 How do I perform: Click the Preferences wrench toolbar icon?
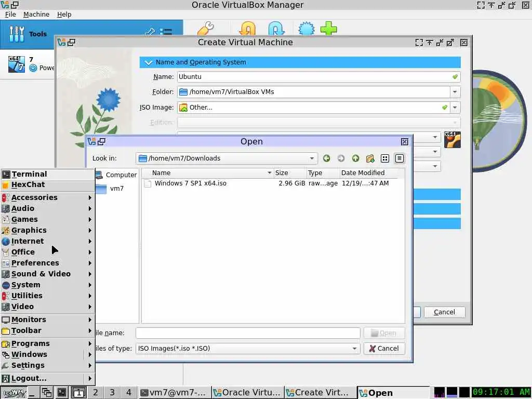[206, 29]
